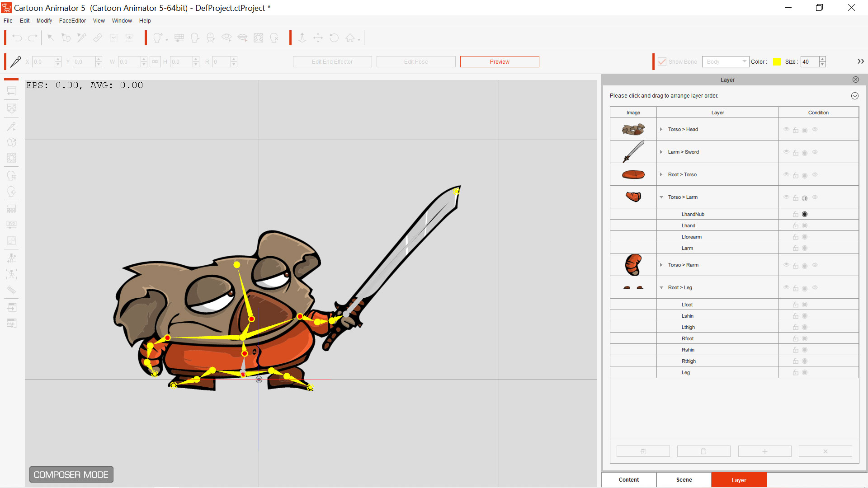Toggle lock for the LhandNub layer
This screenshot has width=868, height=488.
point(796,214)
